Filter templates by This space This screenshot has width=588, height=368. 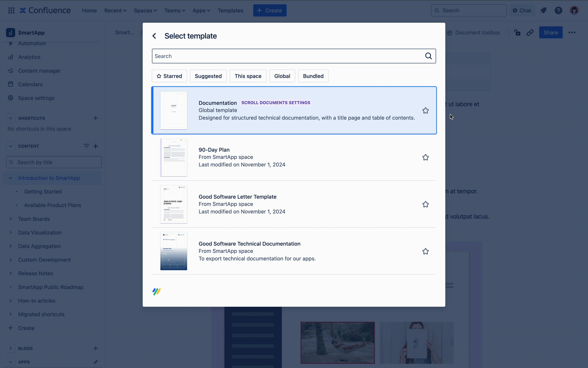pos(248,76)
